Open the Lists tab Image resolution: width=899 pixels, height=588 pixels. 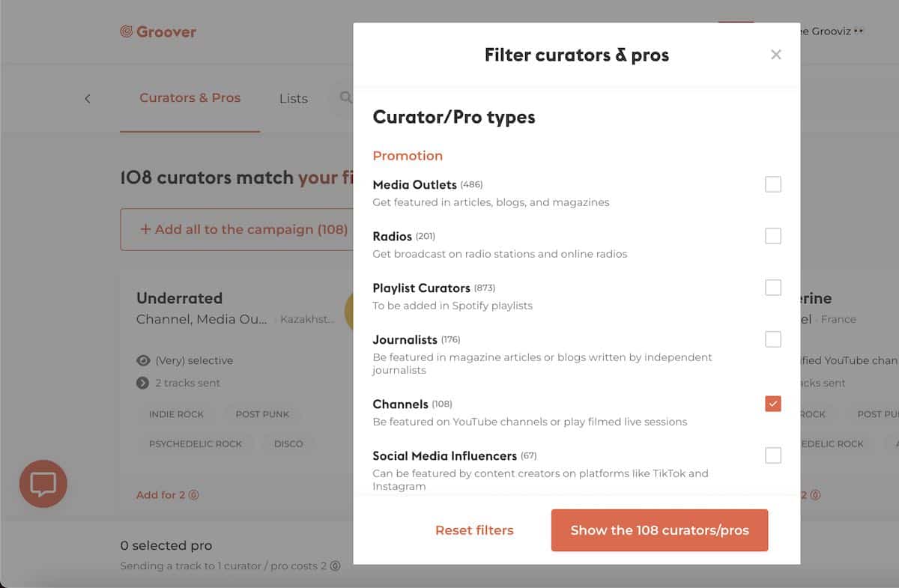coord(294,99)
